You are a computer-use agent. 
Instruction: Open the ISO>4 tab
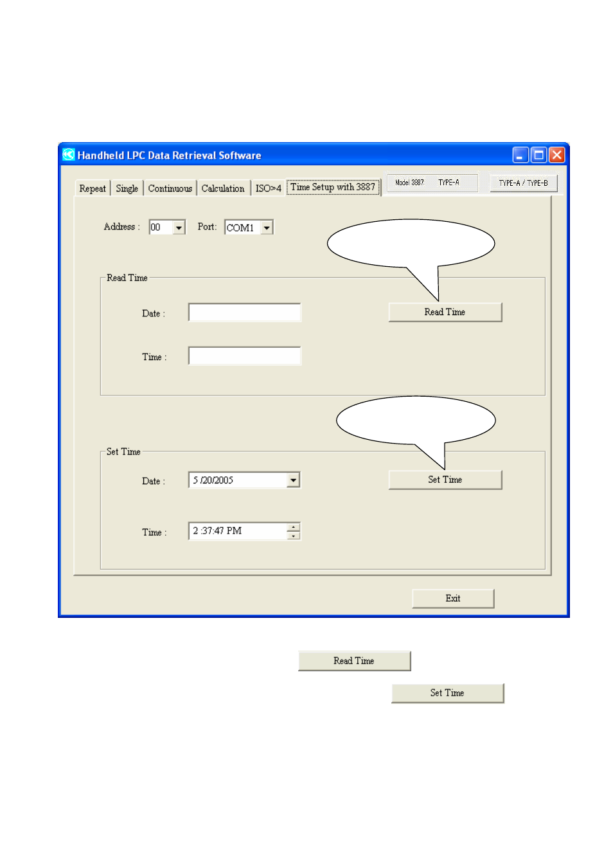(x=268, y=188)
